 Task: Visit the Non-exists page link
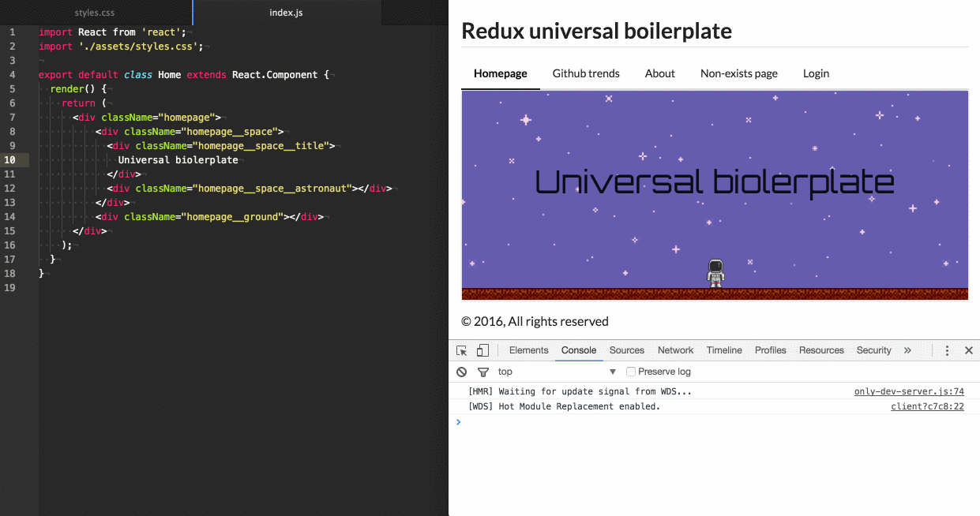point(739,73)
